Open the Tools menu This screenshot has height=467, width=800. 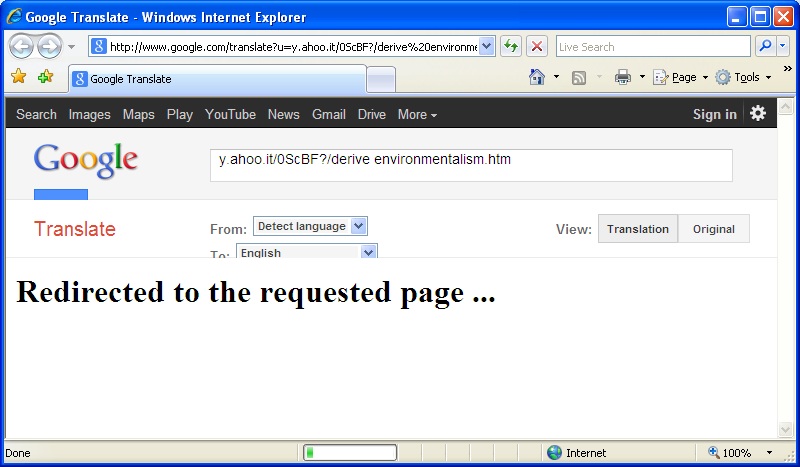click(743, 77)
